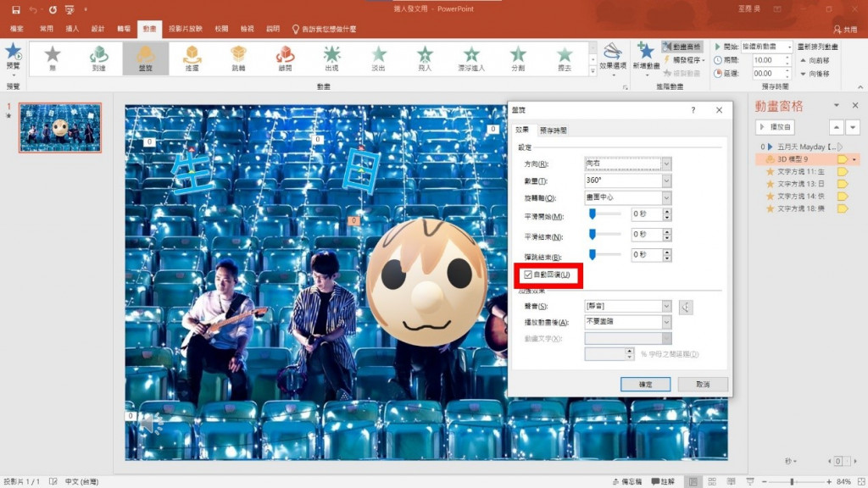Image resolution: width=868 pixels, height=488 pixels.
Task: Click the 共用 (Share) button
Action: click(845, 29)
